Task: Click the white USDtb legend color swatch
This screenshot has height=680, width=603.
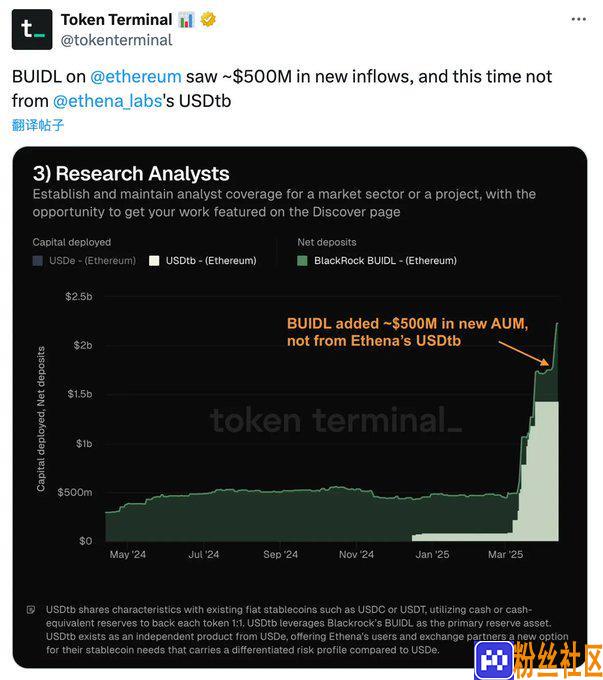Action: pyautogui.click(x=154, y=261)
